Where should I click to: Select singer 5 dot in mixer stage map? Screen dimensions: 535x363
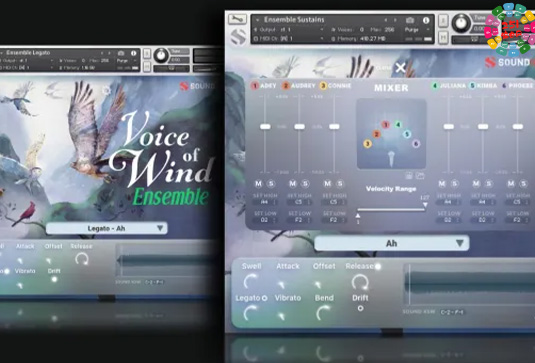[407, 134]
